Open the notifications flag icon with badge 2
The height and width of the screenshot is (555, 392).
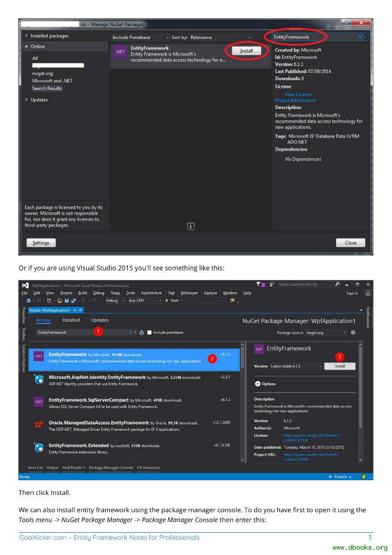[x=261, y=284]
